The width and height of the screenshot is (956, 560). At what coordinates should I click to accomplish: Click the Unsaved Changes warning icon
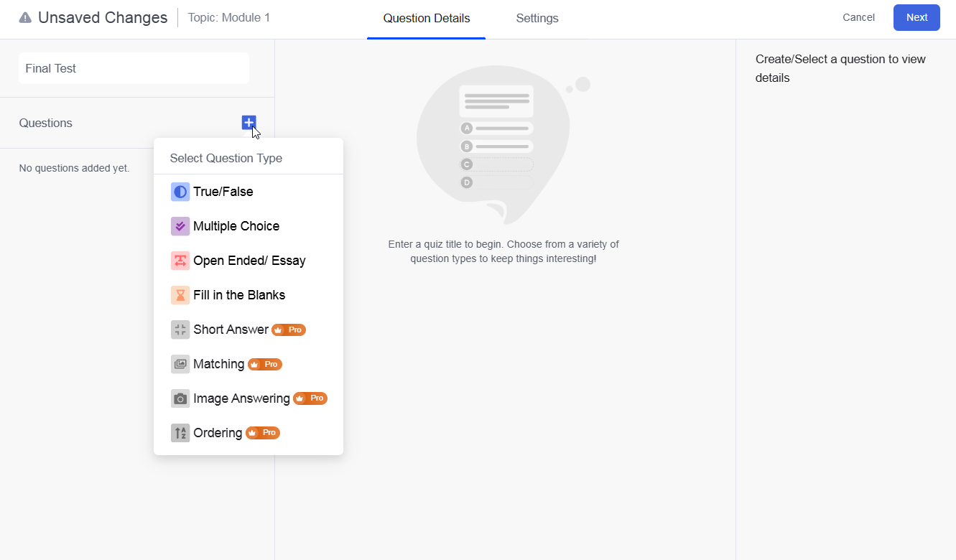25,18
